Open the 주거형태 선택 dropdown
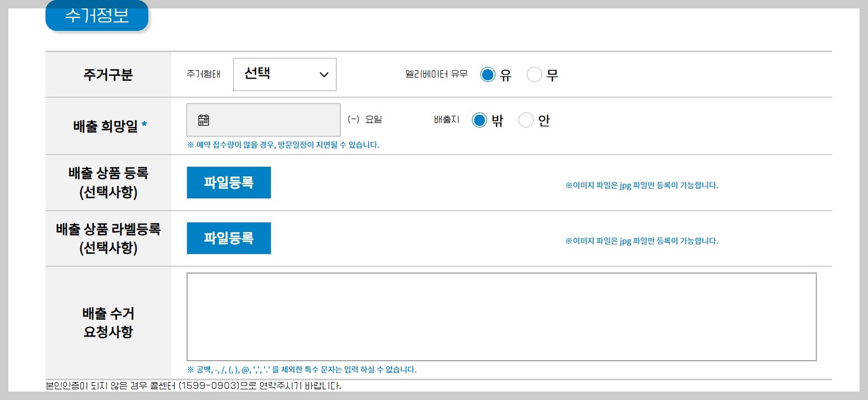Image resolution: width=868 pixels, height=400 pixels. click(x=284, y=74)
